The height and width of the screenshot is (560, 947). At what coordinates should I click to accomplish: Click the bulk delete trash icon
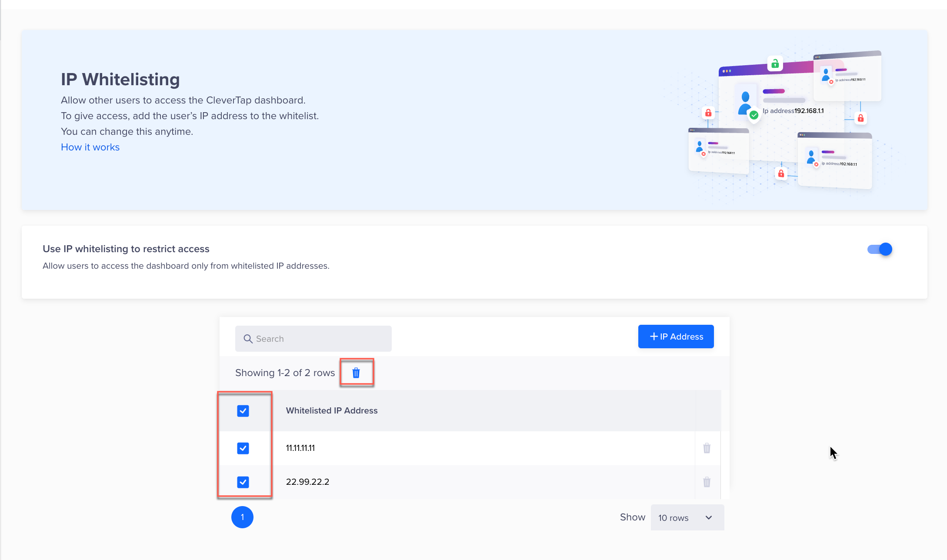[356, 373]
